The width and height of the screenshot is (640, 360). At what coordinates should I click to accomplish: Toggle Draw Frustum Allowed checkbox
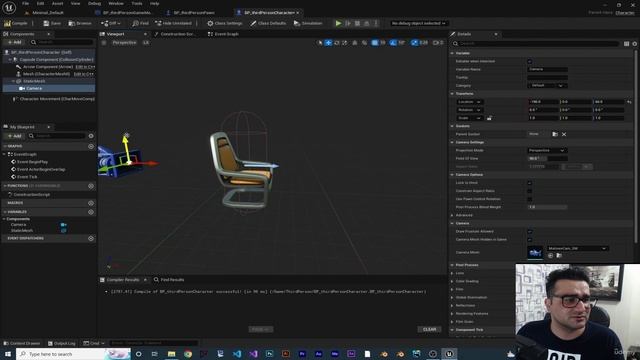pyautogui.click(x=529, y=231)
